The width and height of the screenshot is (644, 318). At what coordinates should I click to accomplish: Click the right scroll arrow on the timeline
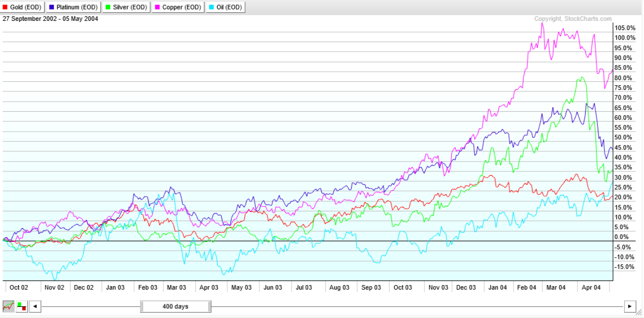(630, 306)
